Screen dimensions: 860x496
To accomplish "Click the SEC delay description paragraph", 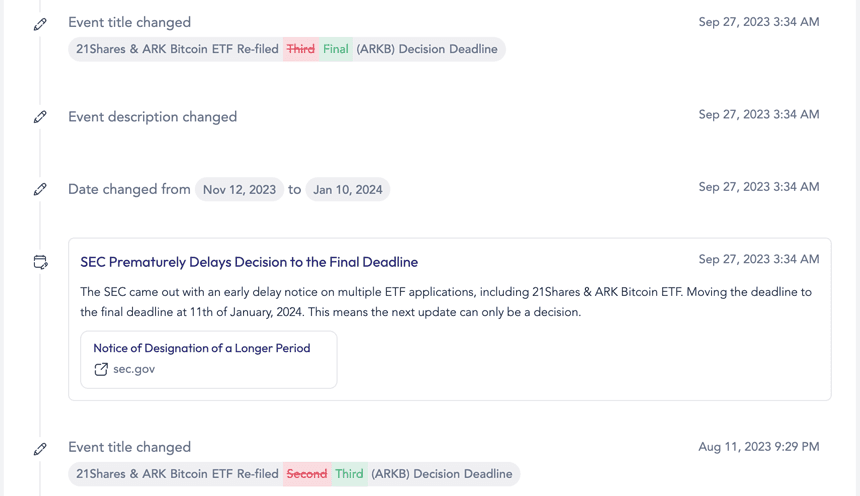I will [446, 302].
